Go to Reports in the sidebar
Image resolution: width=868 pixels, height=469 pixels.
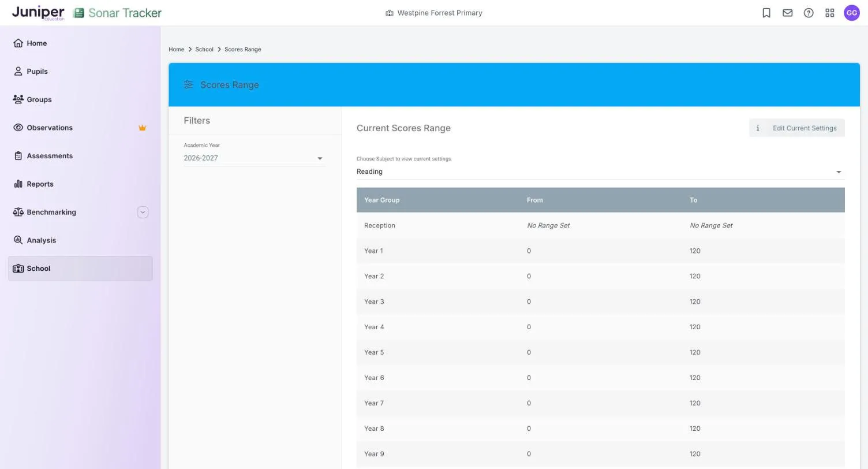pyautogui.click(x=80, y=184)
